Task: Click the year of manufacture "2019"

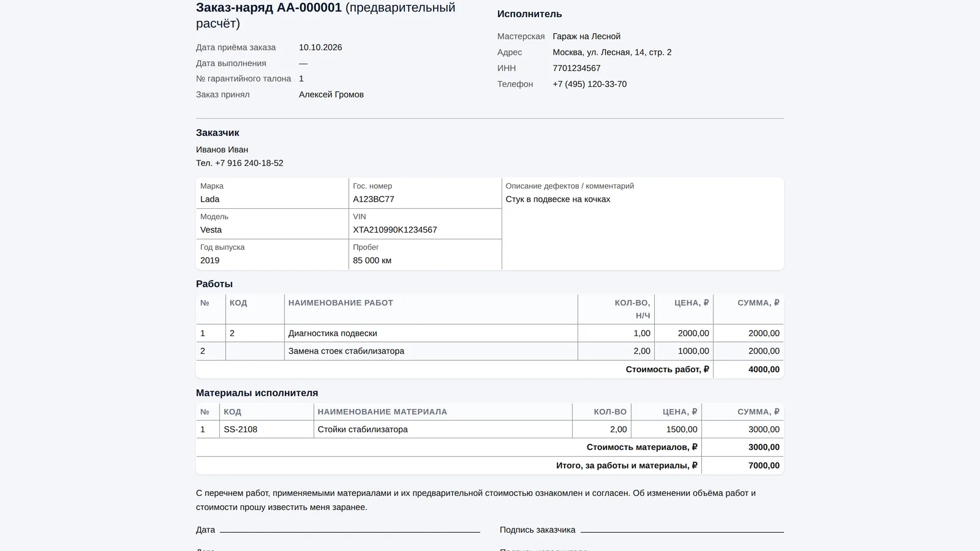Action: [x=209, y=260]
